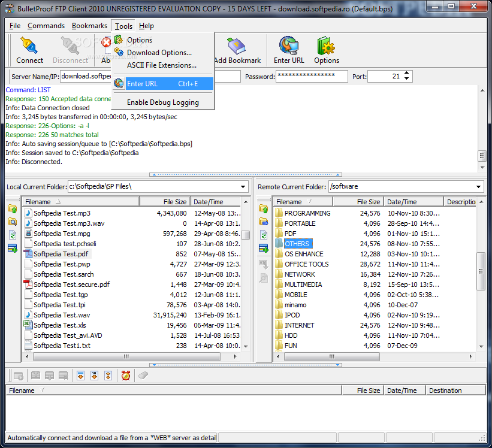The image size is (492, 448).
Task: Click the Connect plug icon in the toolbar
Action: (x=29, y=45)
